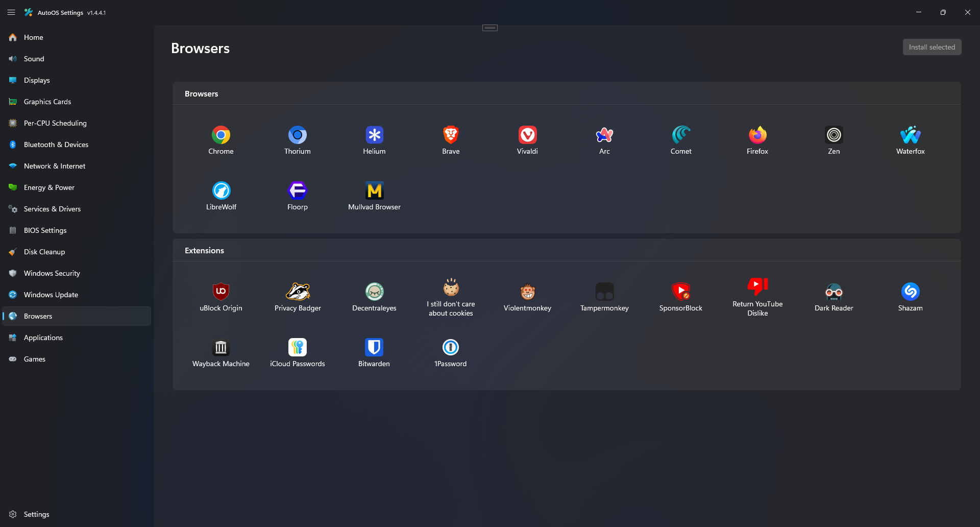This screenshot has height=527, width=980.
Task: Click the Install selected button
Action: coord(932,47)
